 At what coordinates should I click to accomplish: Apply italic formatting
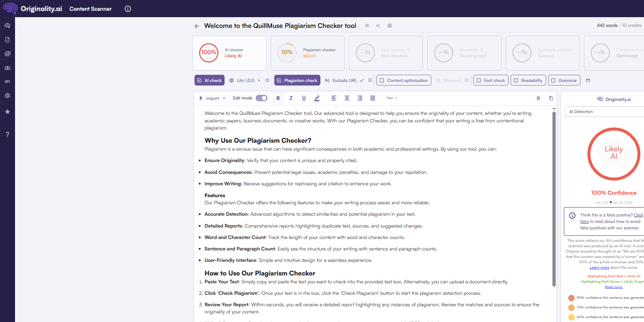[x=291, y=98]
